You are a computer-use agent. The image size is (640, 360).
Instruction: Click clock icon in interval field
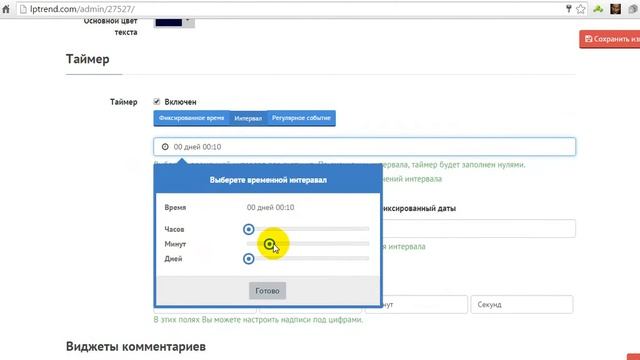pos(165,147)
